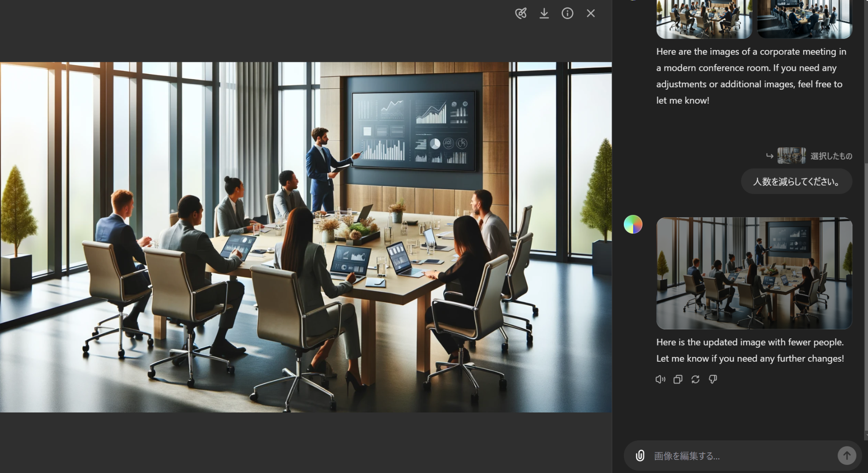Open the right generated meeting image thumbnail

click(x=804, y=19)
